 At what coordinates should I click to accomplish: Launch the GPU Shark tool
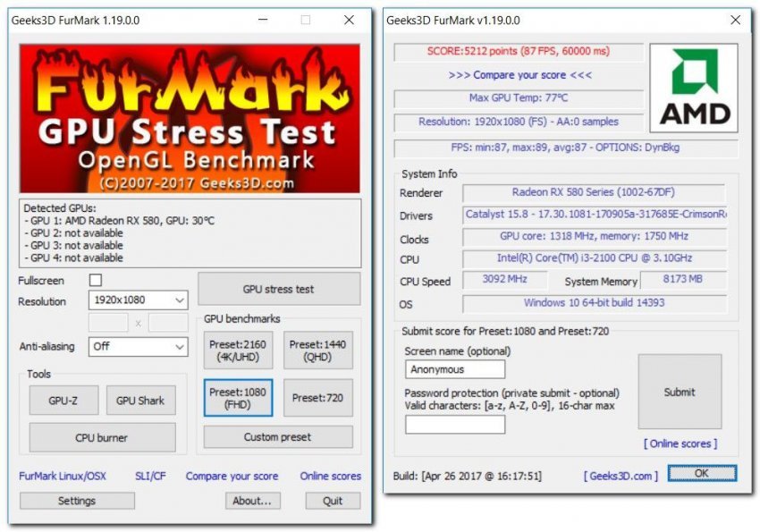point(140,401)
